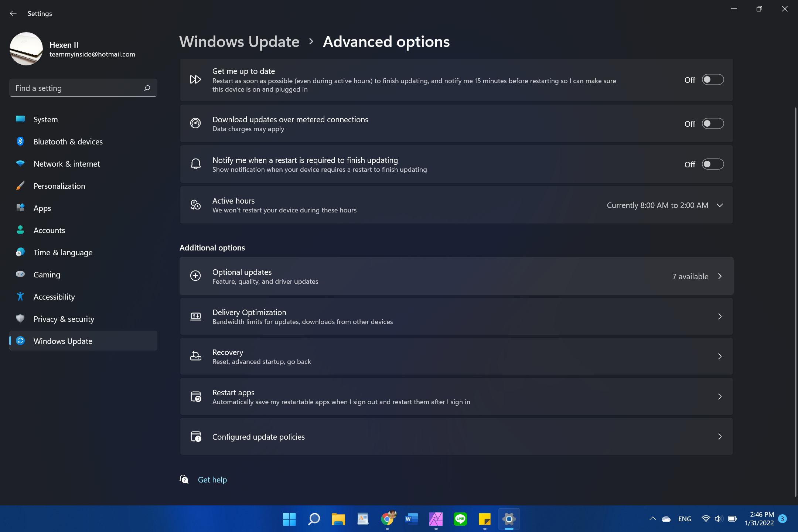798x532 pixels.
Task: Click the Bluetooth & devices icon
Action: (x=20, y=141)
